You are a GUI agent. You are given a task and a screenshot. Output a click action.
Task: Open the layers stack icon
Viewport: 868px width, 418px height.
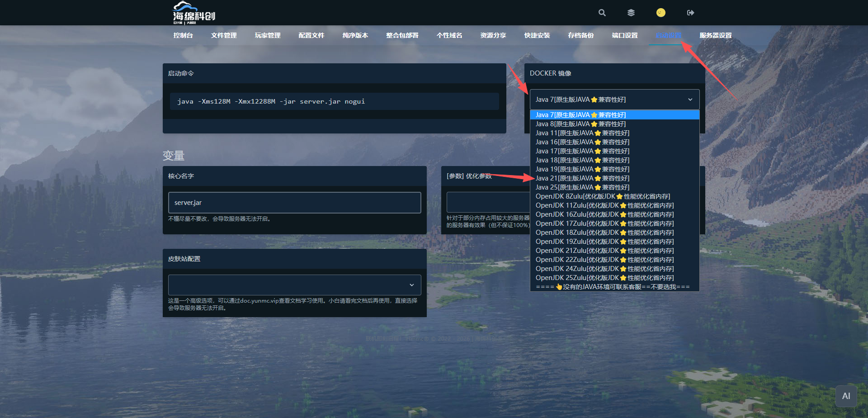click(631, 13)
